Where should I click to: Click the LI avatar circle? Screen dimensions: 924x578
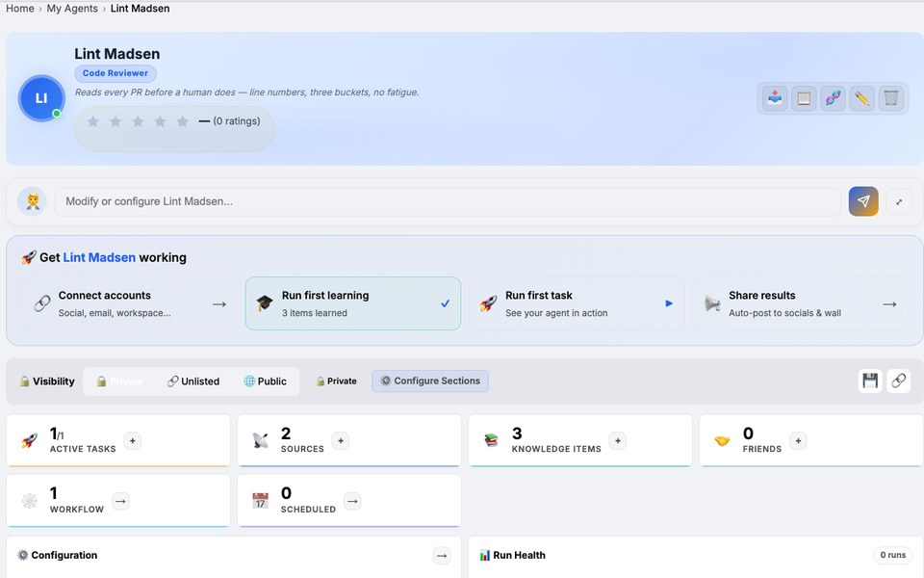pyautogui.click(x=40, y=98)
